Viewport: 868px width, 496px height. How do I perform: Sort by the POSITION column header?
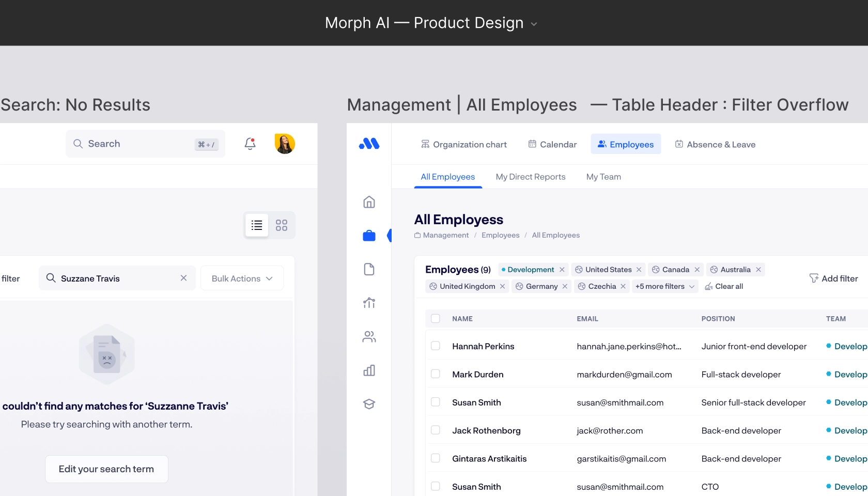click(718, 319)
